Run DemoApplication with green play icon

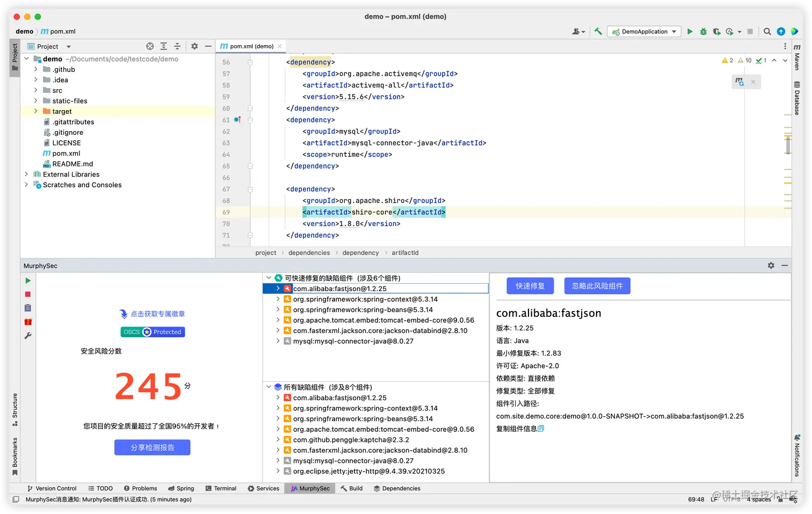click(690, 32)
